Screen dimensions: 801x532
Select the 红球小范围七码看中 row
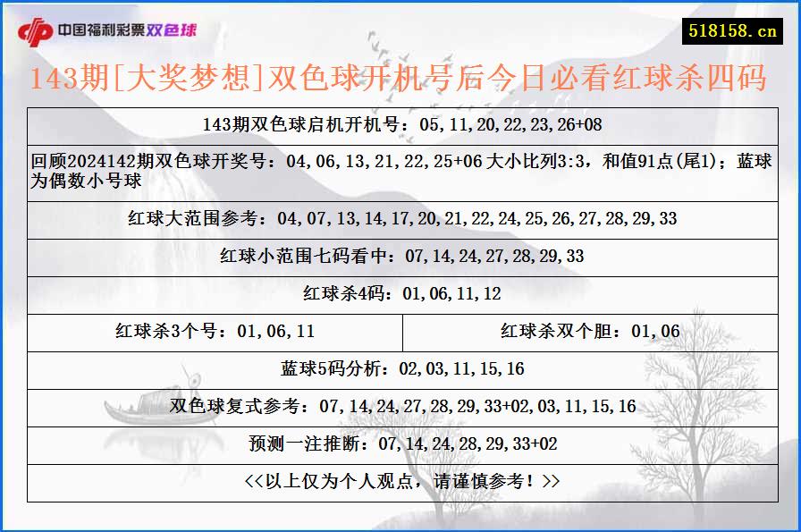[400, 256]
